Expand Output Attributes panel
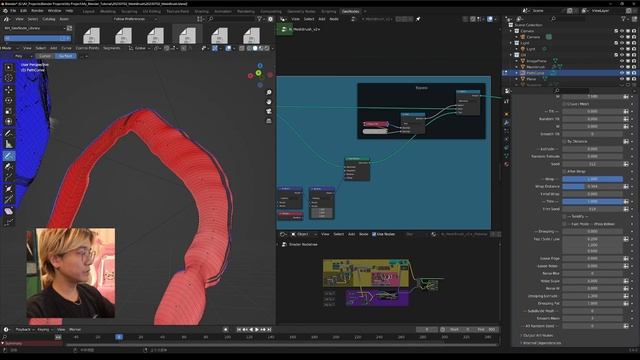Image resolution: width=640 pixels, height=360 pixels. (x=537, y=336)
